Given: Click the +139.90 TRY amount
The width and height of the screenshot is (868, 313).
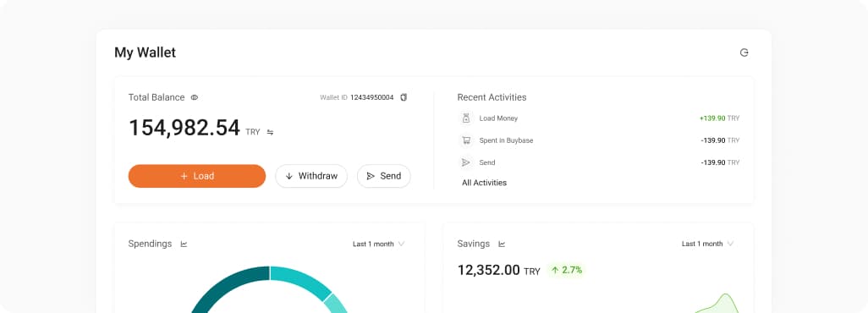Looking at the screenshot, I should click(719, 118).
